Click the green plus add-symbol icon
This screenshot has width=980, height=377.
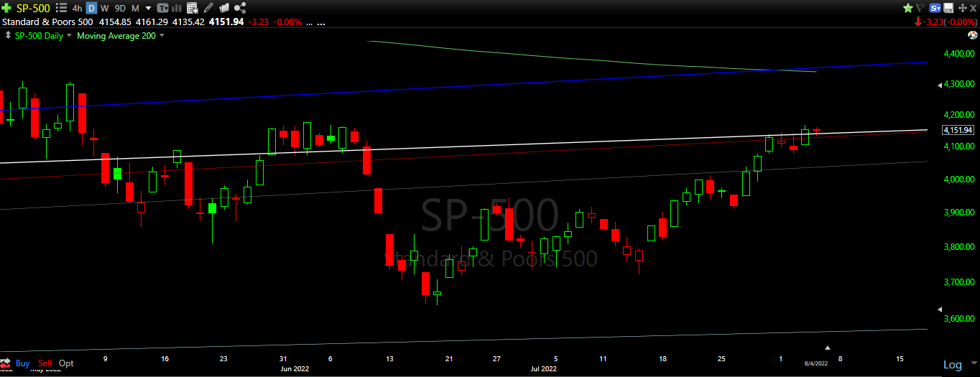pyautogui.click(x=6, y=8)
